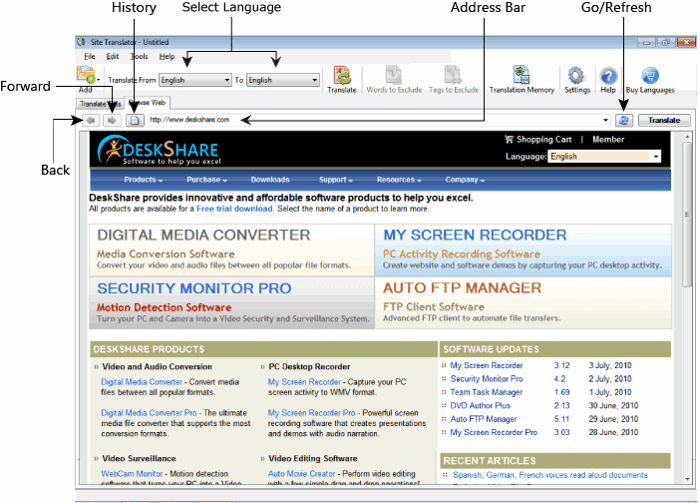Open Security Monitor Pro in Software Updates
Image resolution: width=700 pixels, height=503 pixels.
coord(487,379)
